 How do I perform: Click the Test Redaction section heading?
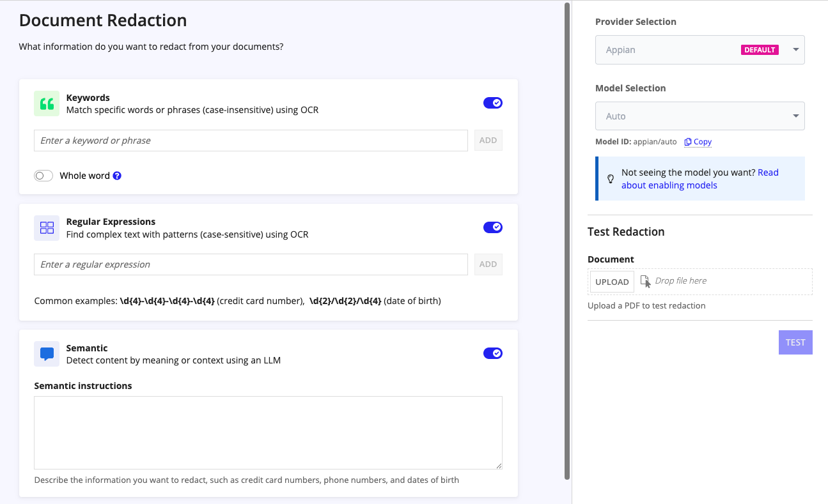click(626, 232)
